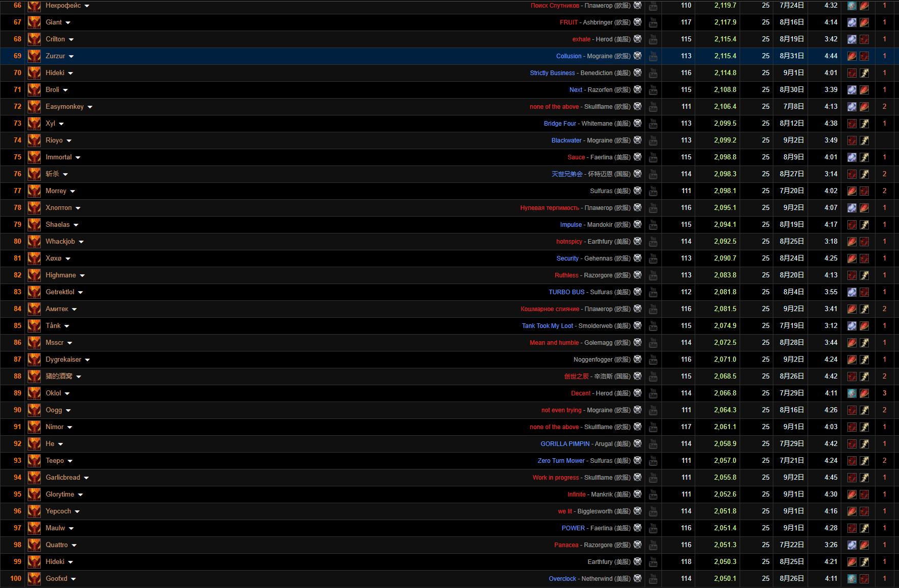Click the second trinket icon in Whackjob's row

[x=864, y=242]
